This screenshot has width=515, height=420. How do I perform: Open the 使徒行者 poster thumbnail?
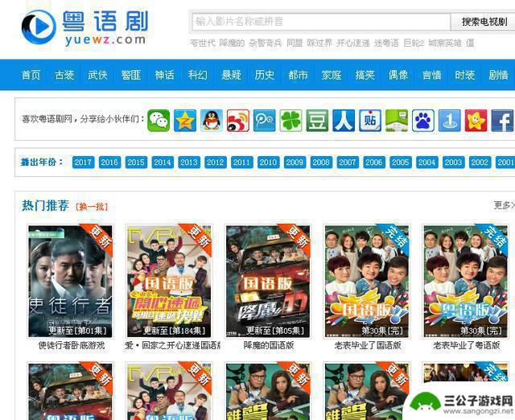[70, 282]
